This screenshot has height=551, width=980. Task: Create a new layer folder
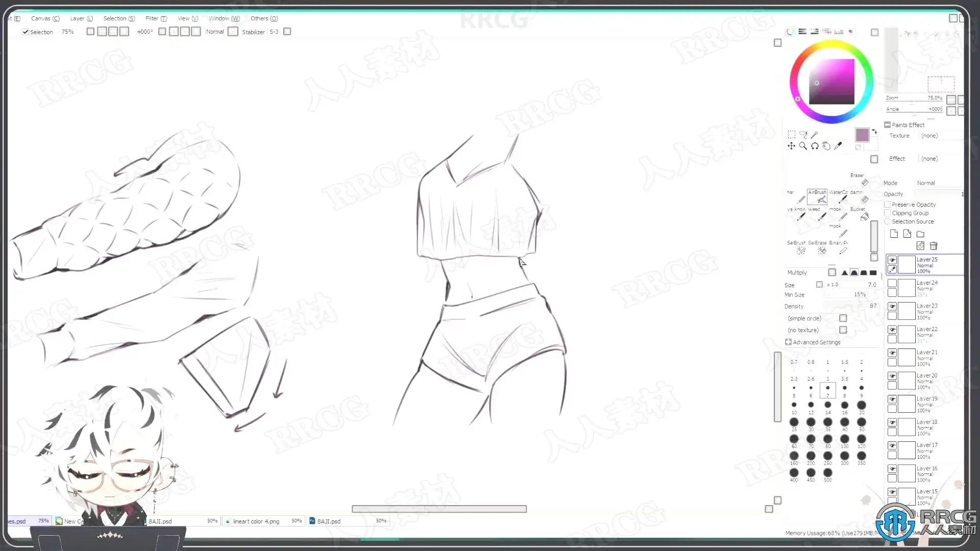(x=920, y=234)
